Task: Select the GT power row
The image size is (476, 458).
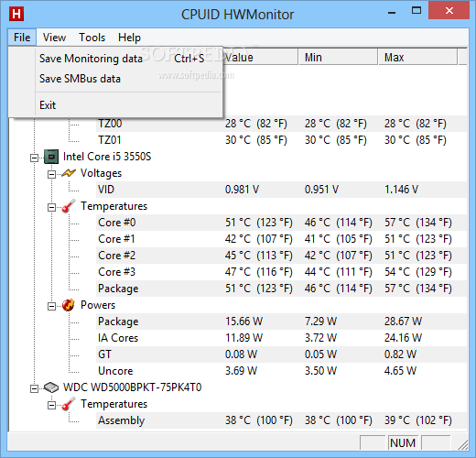Action: 281,354
